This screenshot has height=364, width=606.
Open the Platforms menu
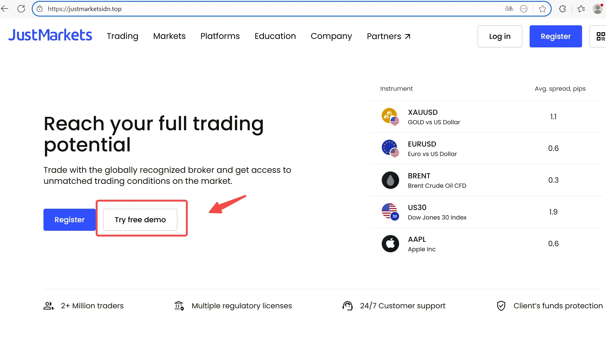[x=220, y=36]
